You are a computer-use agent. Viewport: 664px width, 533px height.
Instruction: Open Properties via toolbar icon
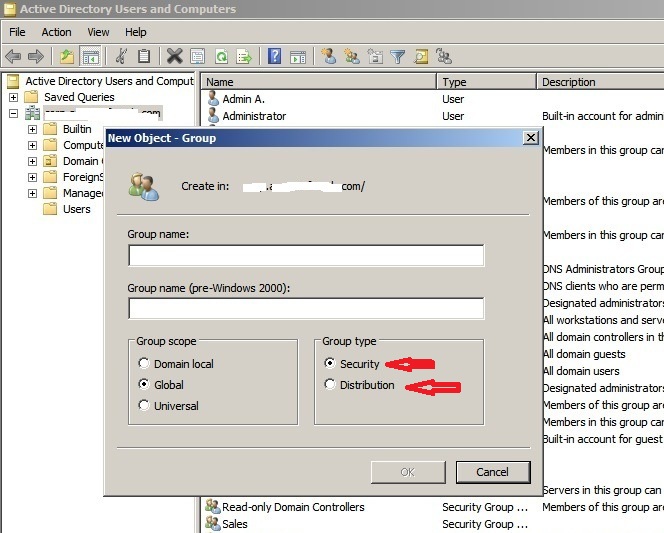198,56
